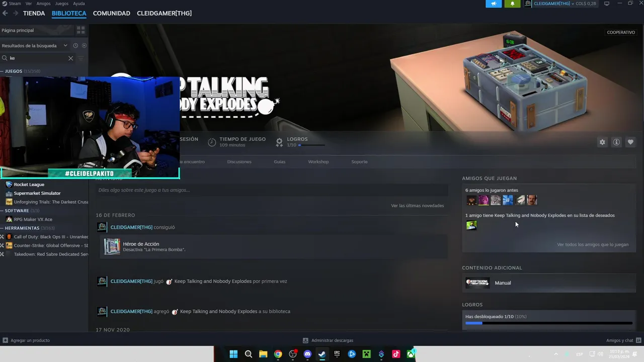Click the Counter-Strike Global Offensive icon
This screenshot has height=362, width=644.
tap(9, 245)
